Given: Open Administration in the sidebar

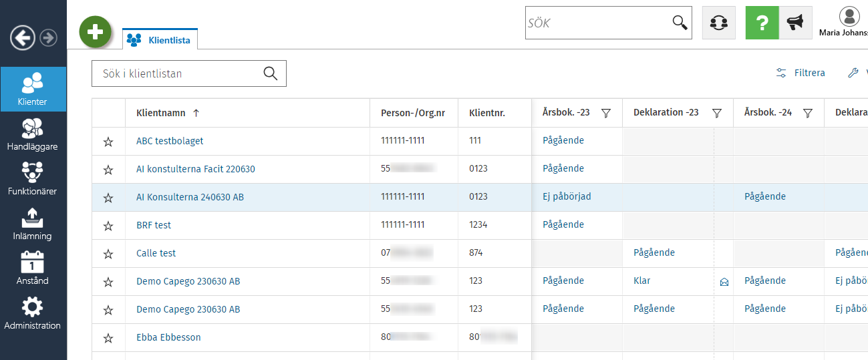Looking at the screenshot, I should tap(33, 313).
